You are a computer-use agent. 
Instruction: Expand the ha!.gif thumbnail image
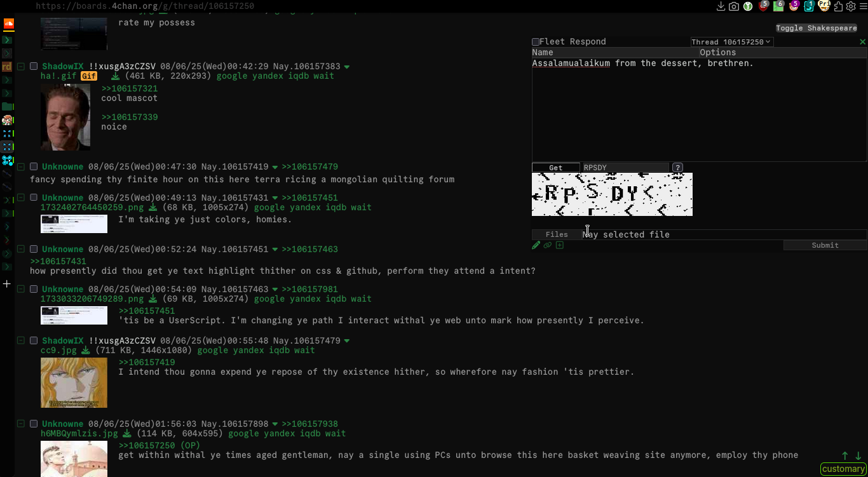tap(65, 118)
